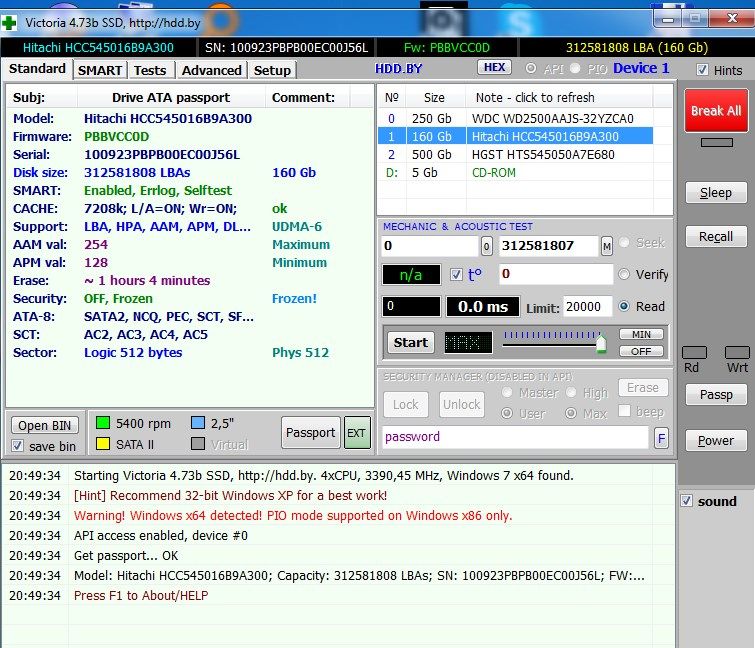The width and height of the screenshot is (755, 648).
Task: Select the Read radio button
Action: coord(624,306)
